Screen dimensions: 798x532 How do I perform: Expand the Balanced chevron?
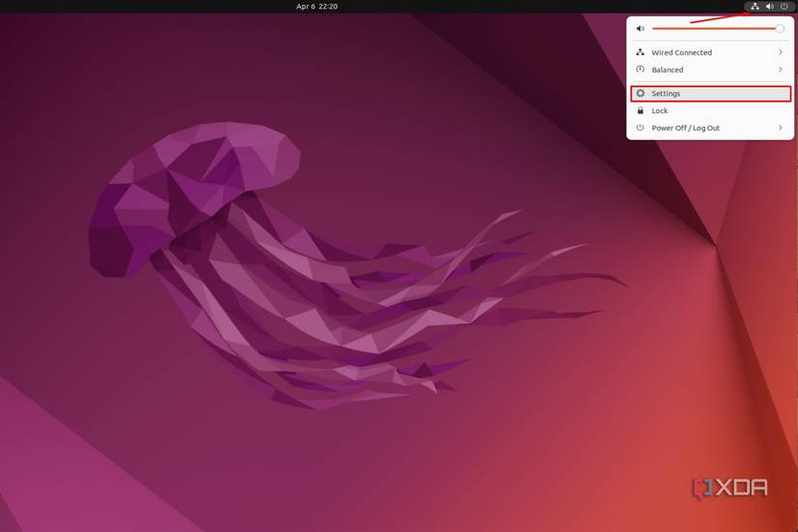(781, 70)
